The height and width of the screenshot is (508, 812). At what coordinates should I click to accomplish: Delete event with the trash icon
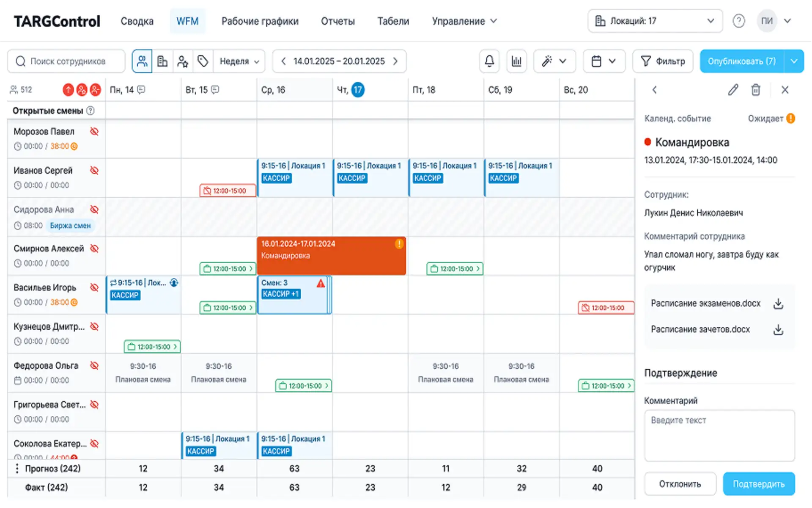tap(756, 90)
